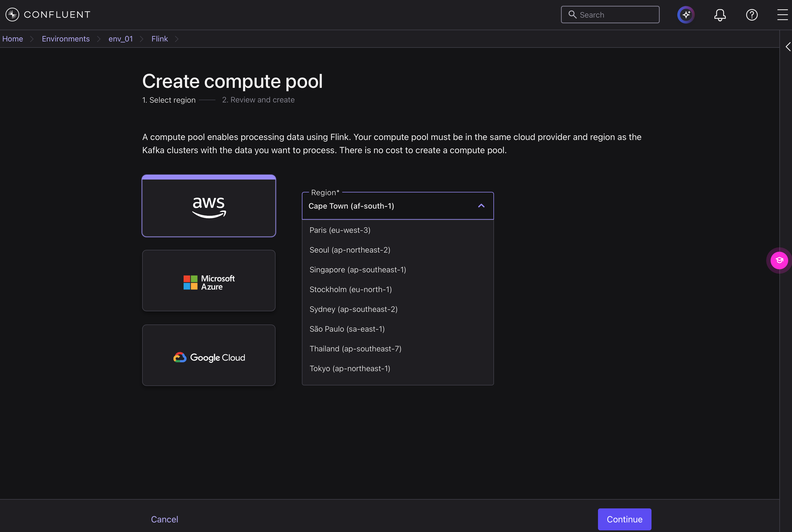This screenshot has height=532, width=792.
Task: Choose Tokyo (ap-northeast-1) region
Action: 398,368
